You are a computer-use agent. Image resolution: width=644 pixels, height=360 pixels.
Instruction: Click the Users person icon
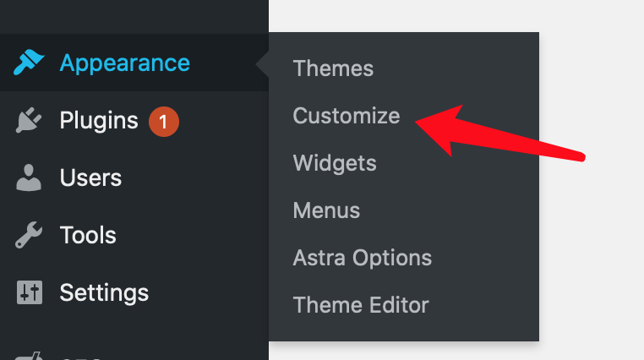(29, 177)
